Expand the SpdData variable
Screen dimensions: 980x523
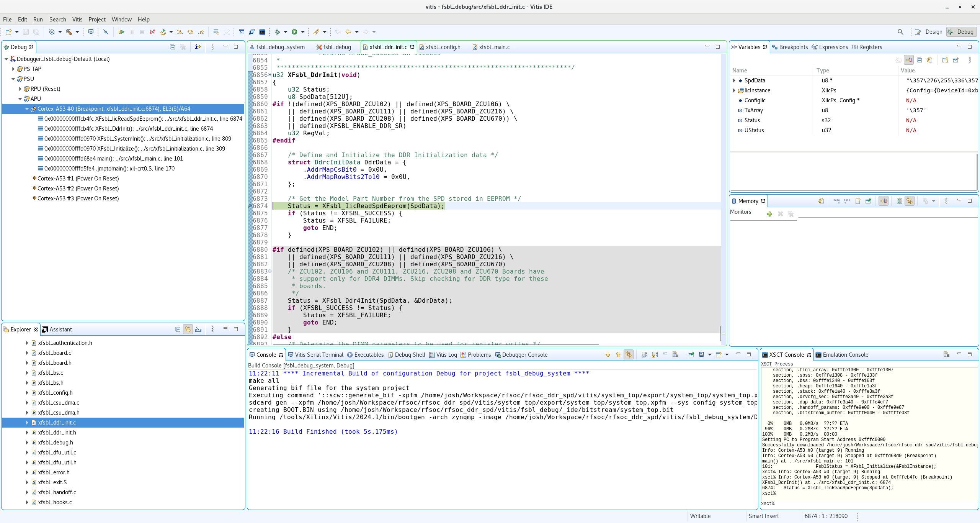tap(735, 80)
